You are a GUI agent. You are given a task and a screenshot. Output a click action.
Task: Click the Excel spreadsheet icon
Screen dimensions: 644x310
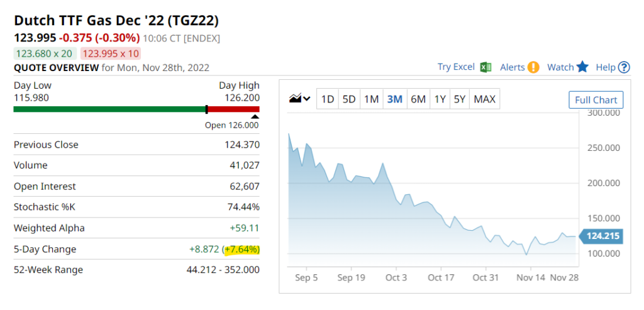[x=485, y=67]
